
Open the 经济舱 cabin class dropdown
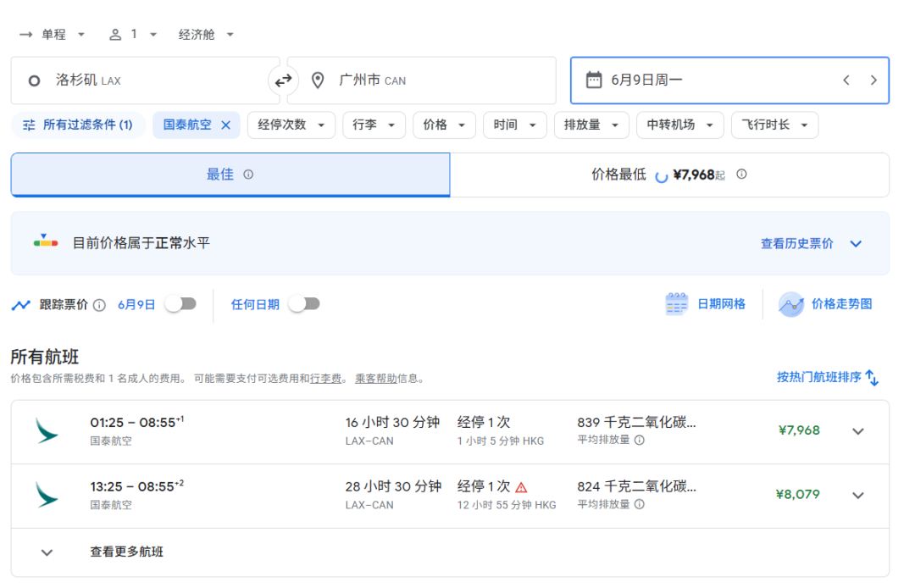[x=206, y=35]
